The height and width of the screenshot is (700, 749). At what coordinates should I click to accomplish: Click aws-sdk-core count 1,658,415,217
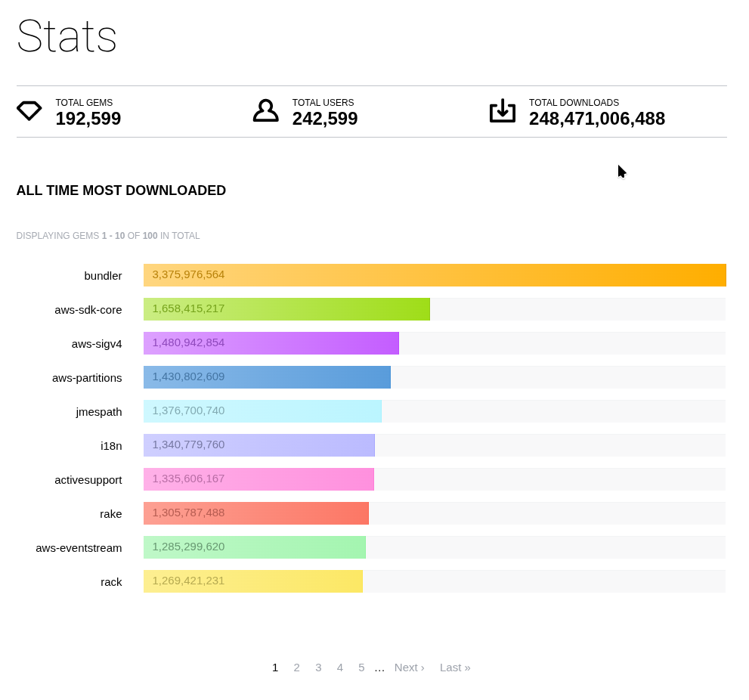[x=188, y=308]
